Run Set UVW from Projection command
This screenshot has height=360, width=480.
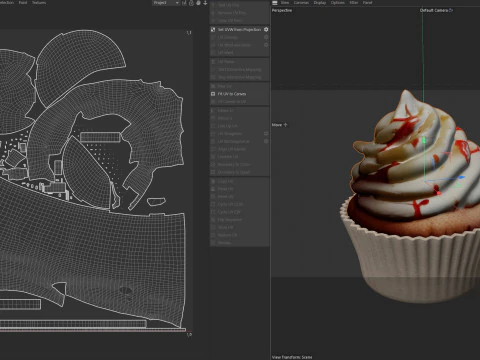pyautogui.click(x=239, y=30)
